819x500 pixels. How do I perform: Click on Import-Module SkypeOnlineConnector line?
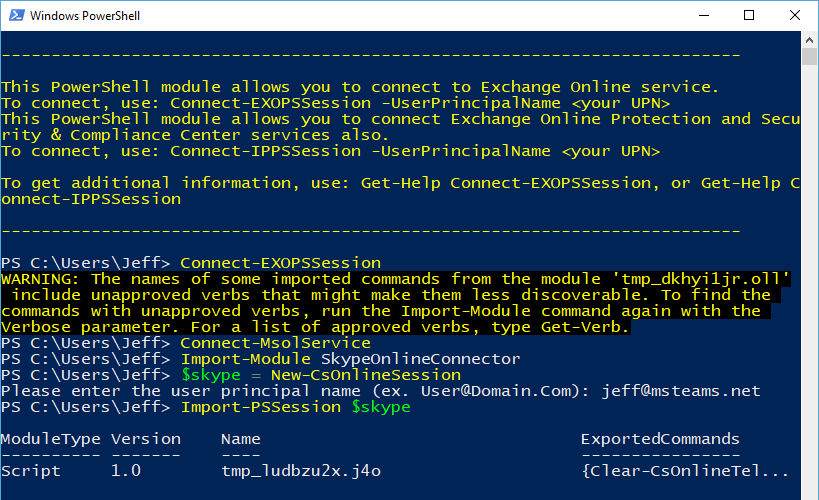261,359
